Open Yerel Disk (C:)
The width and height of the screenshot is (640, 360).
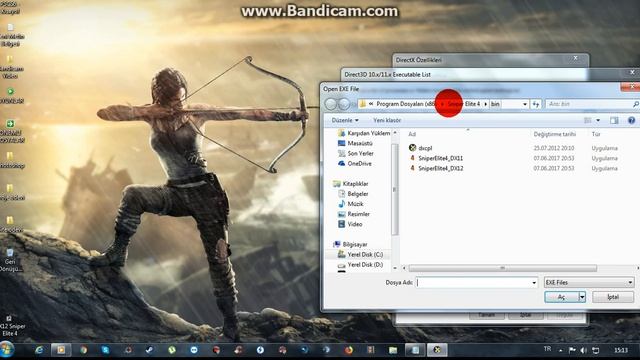[x=360, y=255]
